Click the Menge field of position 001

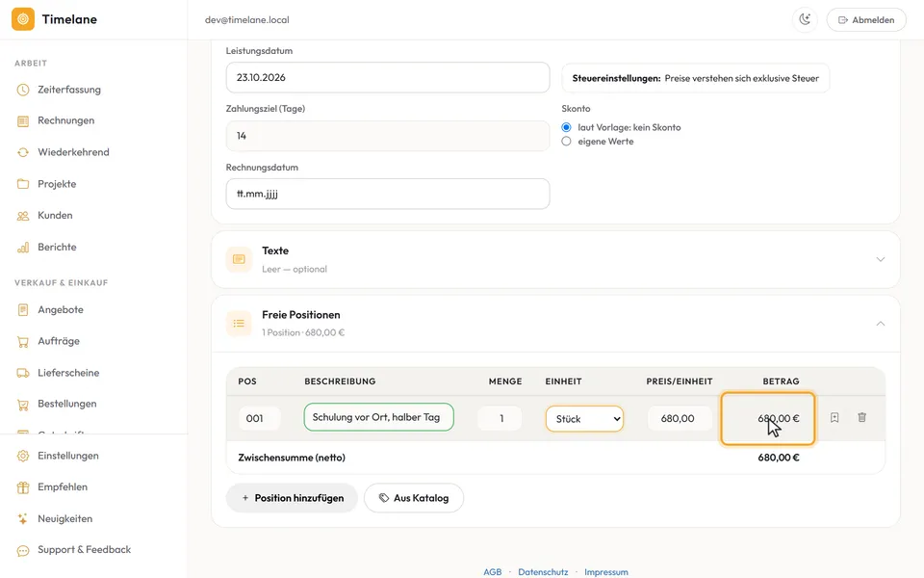500,418
